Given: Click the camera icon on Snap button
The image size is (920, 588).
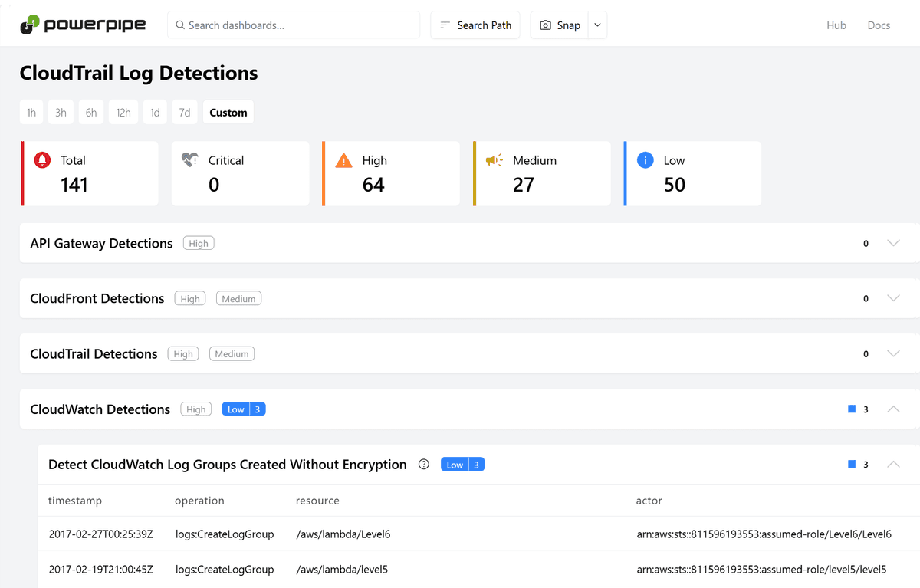Looking at the screenshot, I should [x=546, y=25].
